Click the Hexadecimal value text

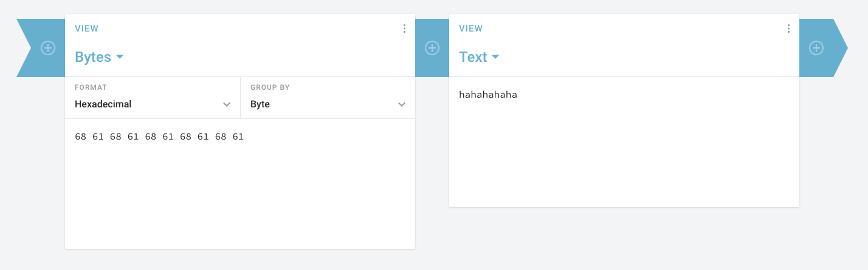[103, 104]
